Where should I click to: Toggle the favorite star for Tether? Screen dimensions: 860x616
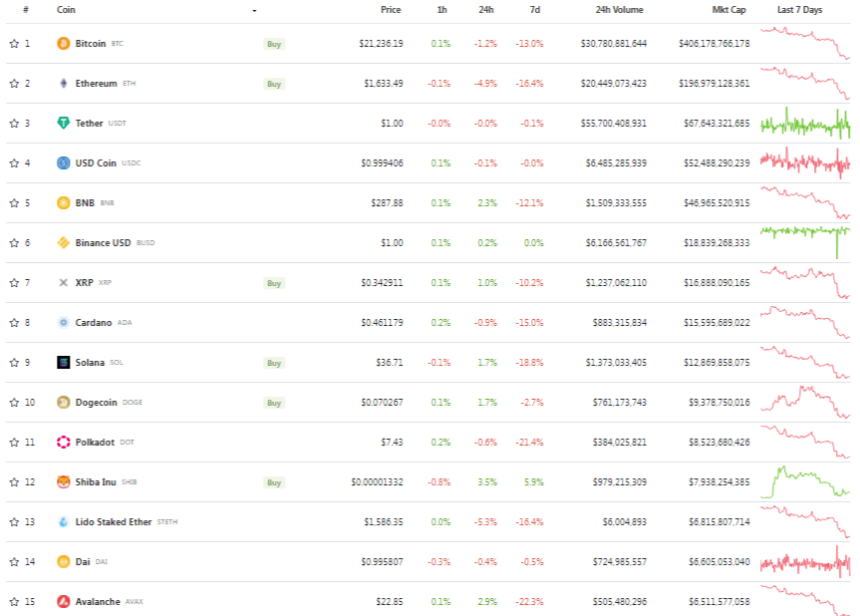pos(14,123)
